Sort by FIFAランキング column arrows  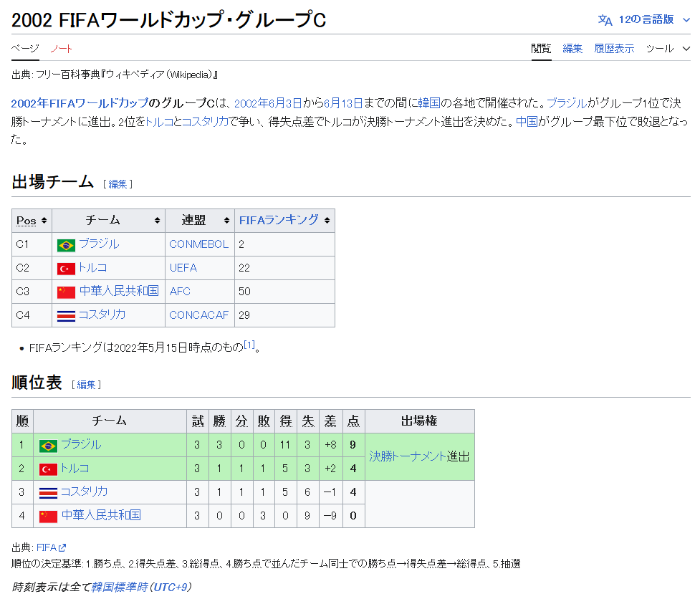tap(327, 221)
